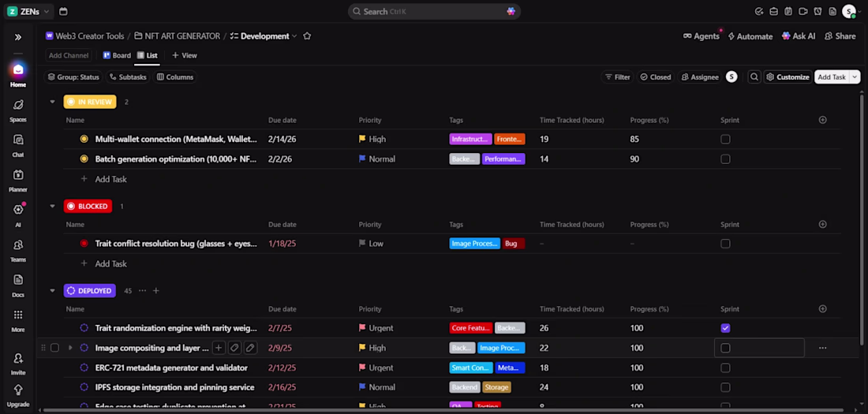Go to Web3 Creator Tools breadcrumb
Viewport: 868px width, 414px height.
(84, 36)
